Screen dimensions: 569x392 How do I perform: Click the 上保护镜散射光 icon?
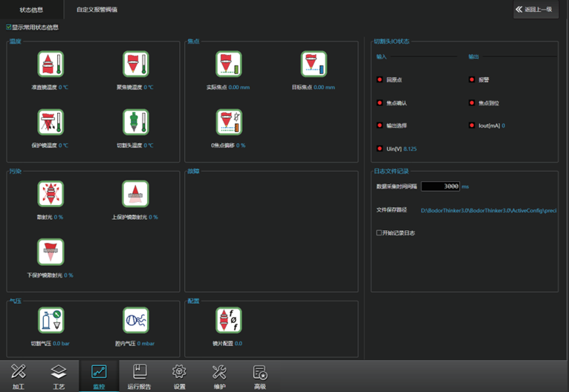click(135, 194)
